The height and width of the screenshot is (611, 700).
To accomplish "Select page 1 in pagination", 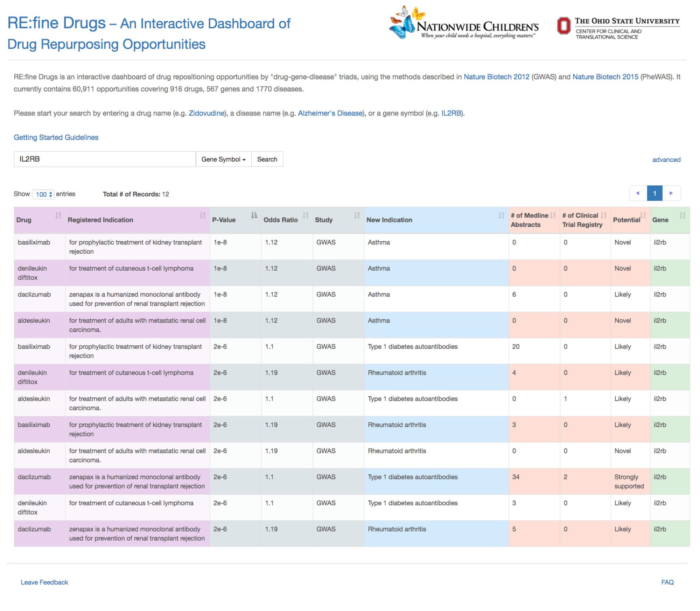I will click(x=654, y=193).
